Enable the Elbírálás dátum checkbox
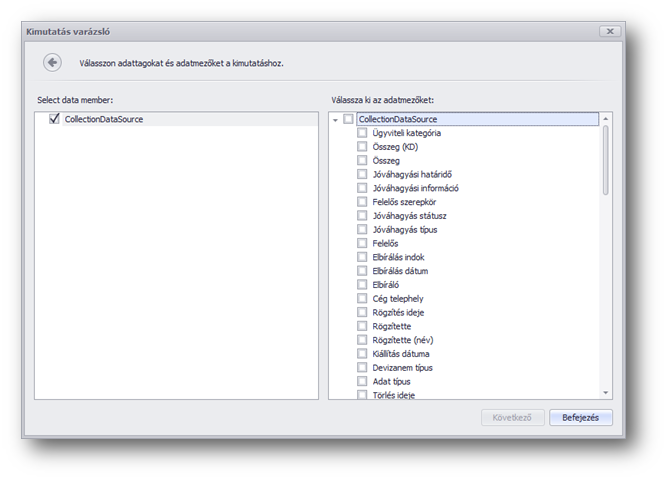This screenshot has height=481, width=668. click(362, 271)
